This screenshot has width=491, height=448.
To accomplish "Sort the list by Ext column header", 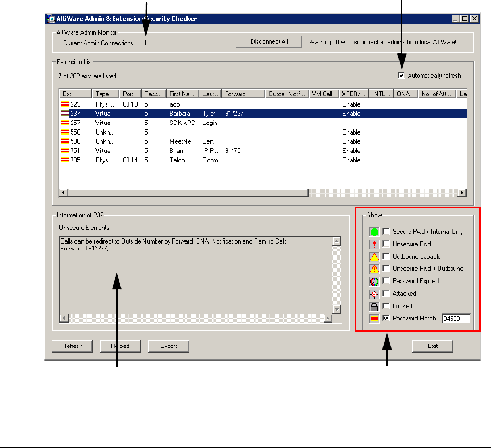I will [75, 94].
